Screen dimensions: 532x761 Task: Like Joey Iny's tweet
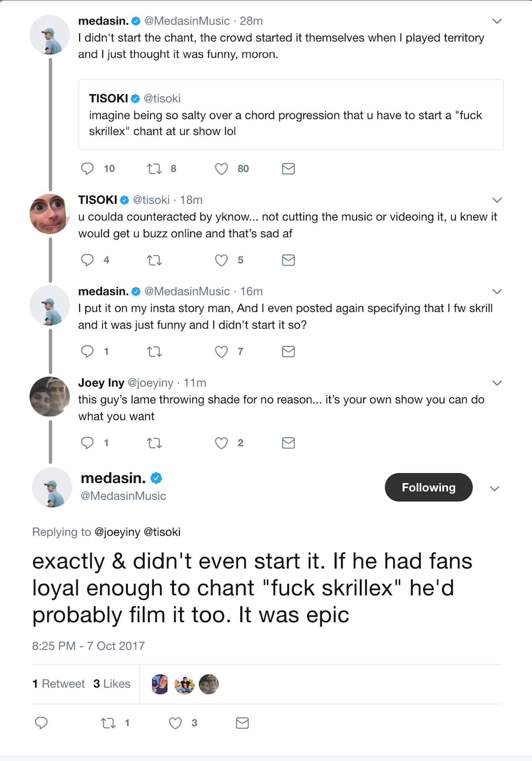point(222,443)
